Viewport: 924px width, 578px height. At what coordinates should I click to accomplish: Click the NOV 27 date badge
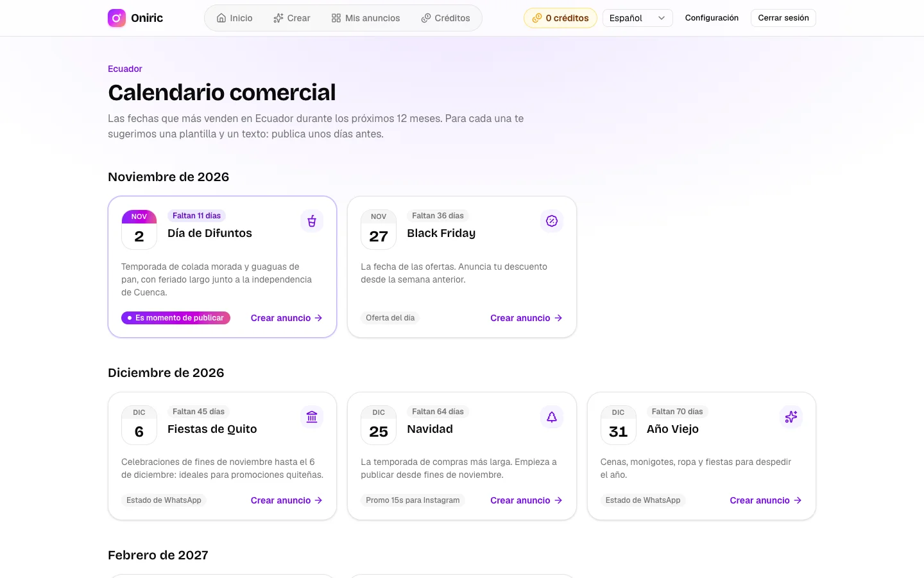[x=379, y=229]
